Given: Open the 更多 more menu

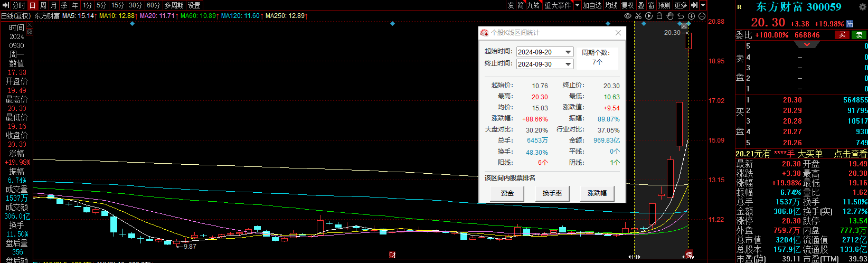Looking at the screenshot, I should pos(681,5).
